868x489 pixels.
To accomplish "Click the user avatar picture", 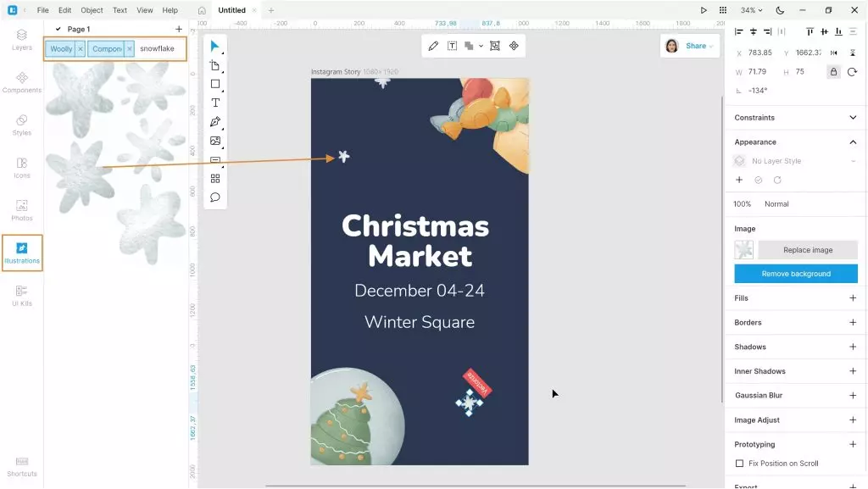I will (x=671, y=46).
